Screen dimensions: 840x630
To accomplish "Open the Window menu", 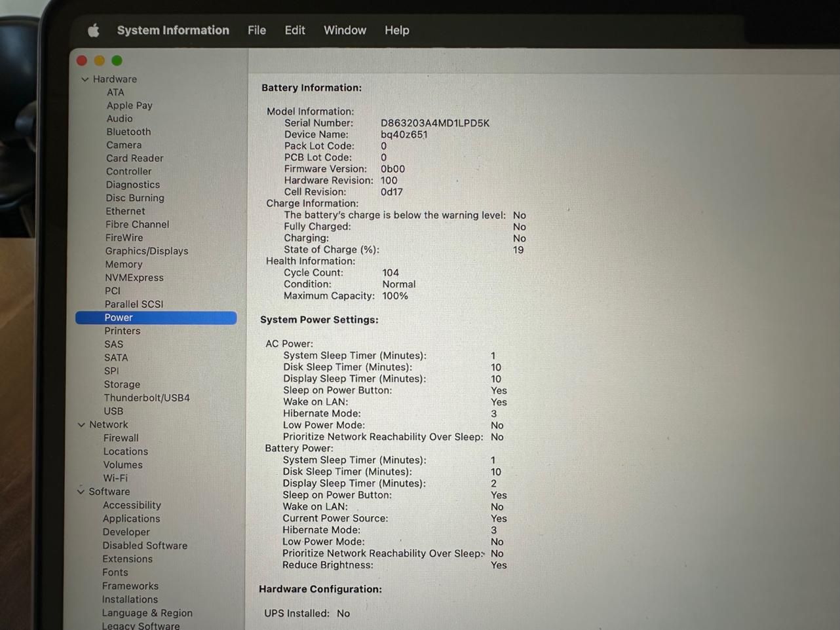I will tap(345, 30).
